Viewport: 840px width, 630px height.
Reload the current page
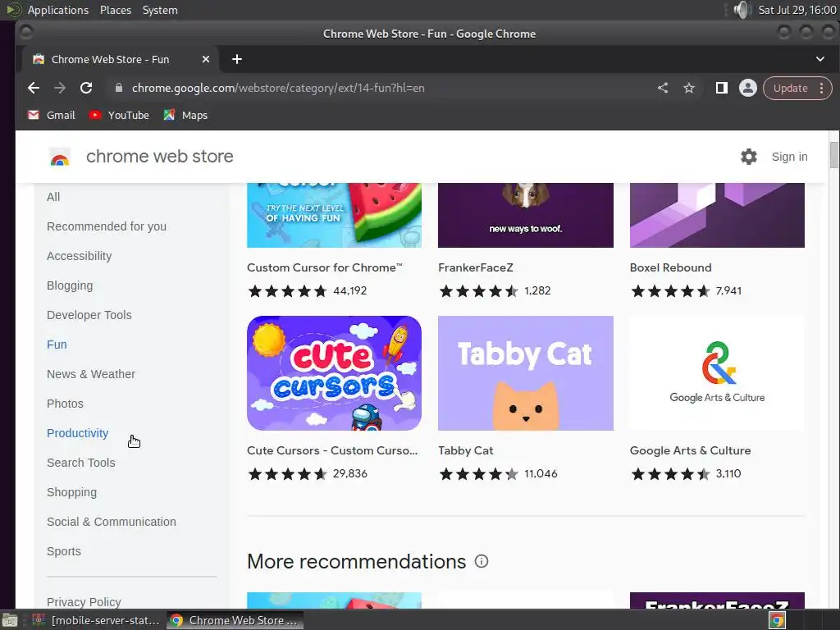point(86,88)
